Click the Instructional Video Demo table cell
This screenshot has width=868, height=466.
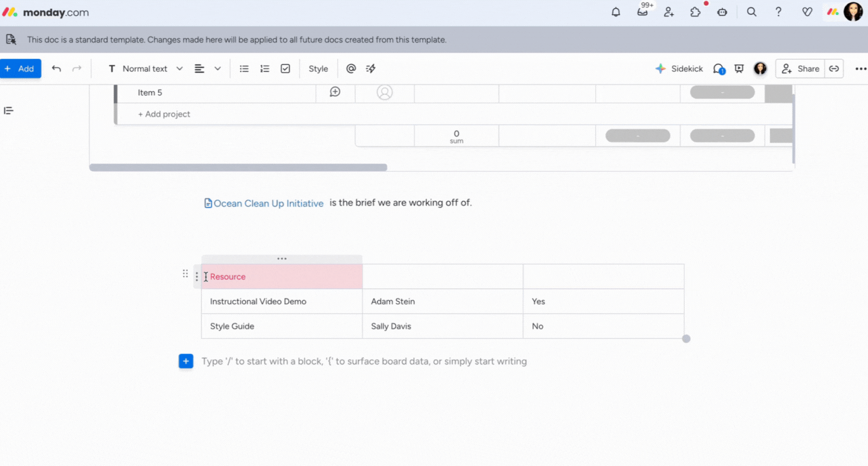pyautogui.click(x=258, y=302)
